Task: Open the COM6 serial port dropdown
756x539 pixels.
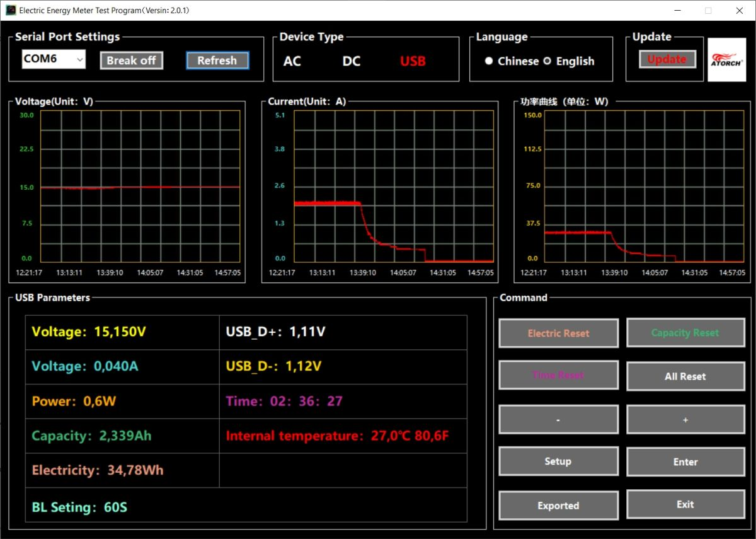Action: click(54, 59)
